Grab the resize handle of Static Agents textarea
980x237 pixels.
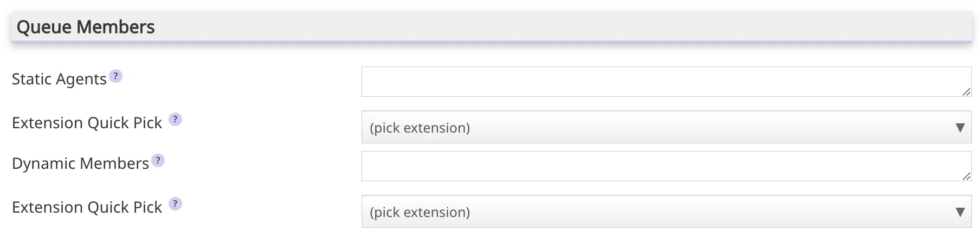click(966, 92)
